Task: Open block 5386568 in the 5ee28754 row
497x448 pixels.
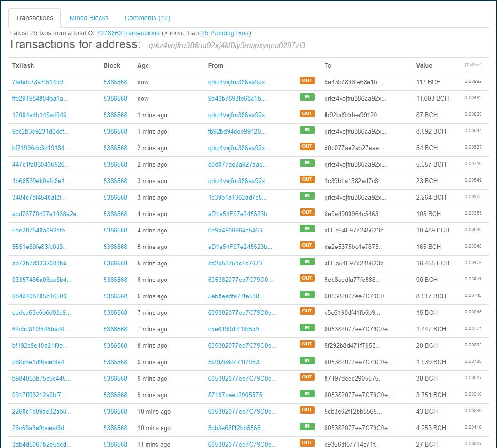Action: click(115, 230)
